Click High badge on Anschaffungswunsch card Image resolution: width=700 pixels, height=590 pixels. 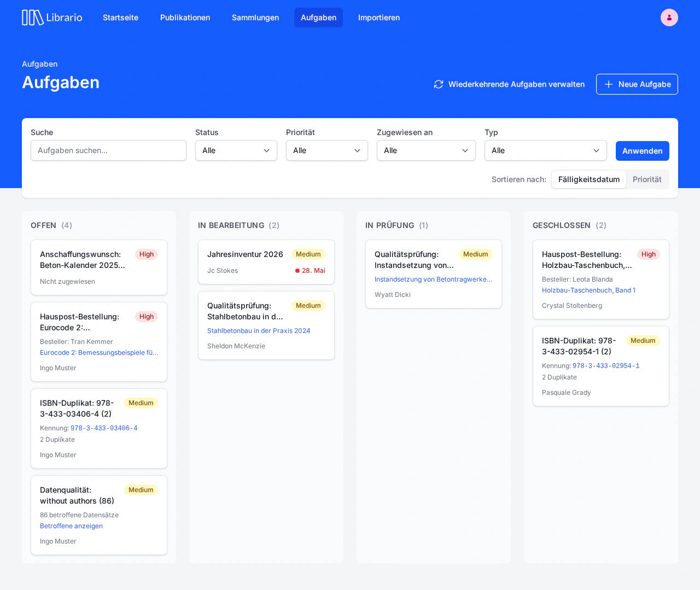147,254
